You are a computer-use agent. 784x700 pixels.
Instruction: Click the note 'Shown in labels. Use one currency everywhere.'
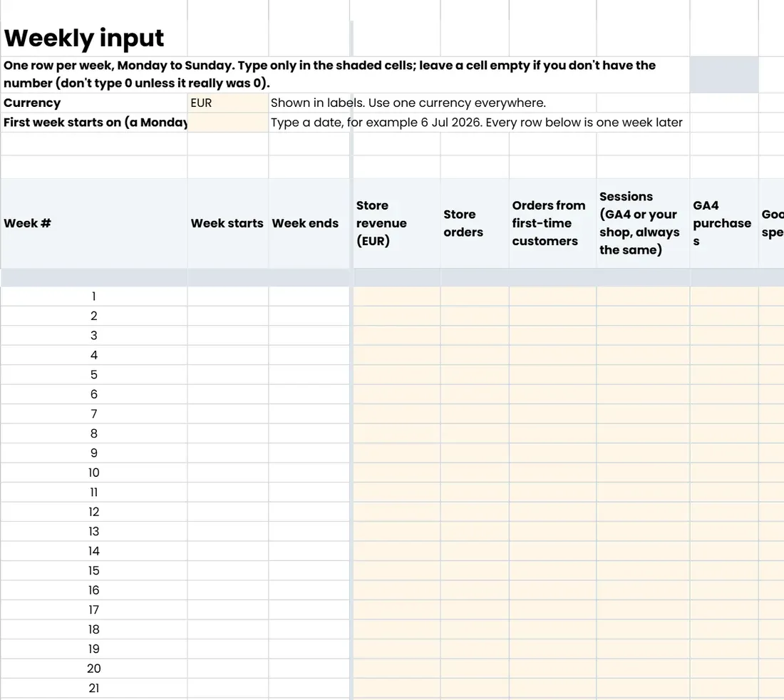click(x=408, y=103)
